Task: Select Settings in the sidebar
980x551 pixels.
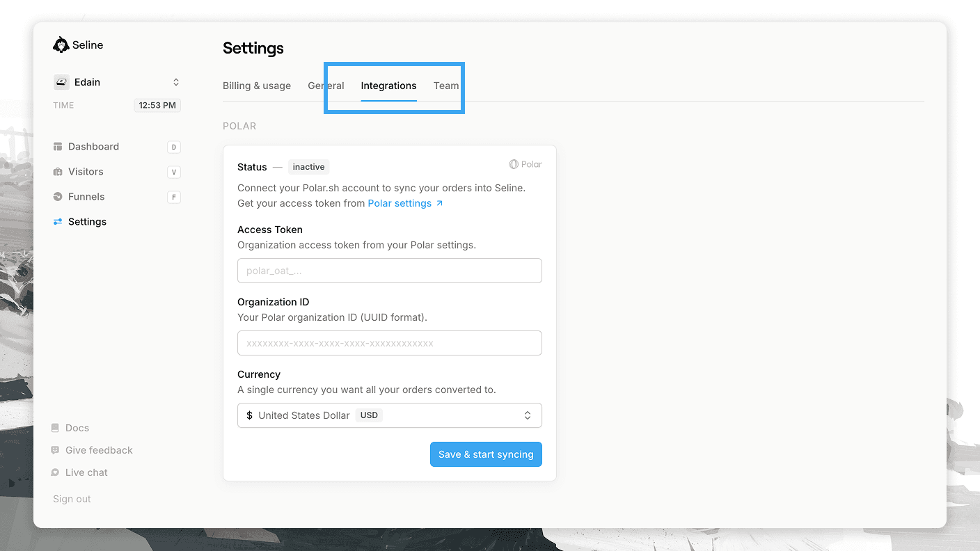Action: pyautogui.click(x=87, y=222)
